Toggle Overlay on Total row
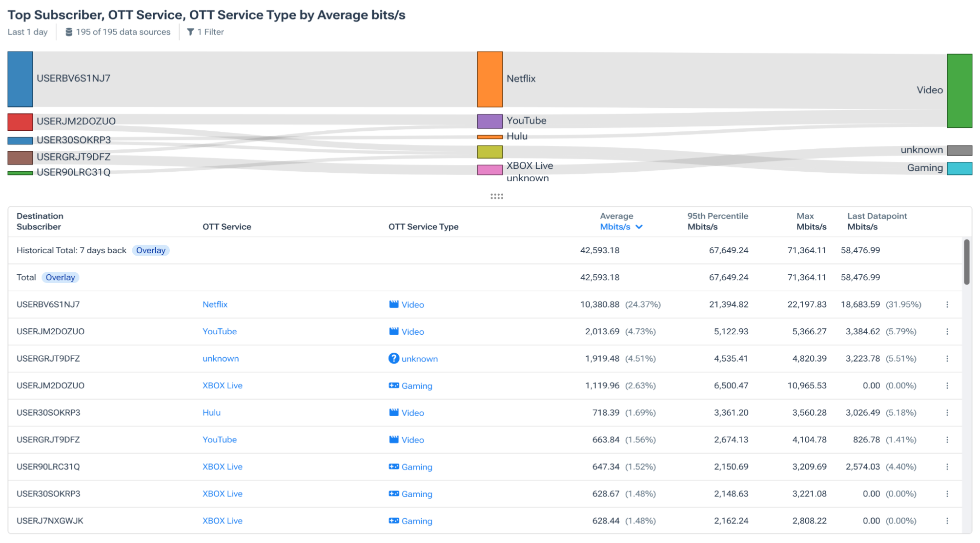This screenshot has width=980, height=543. pyautogui.click(x=60, y=277)
